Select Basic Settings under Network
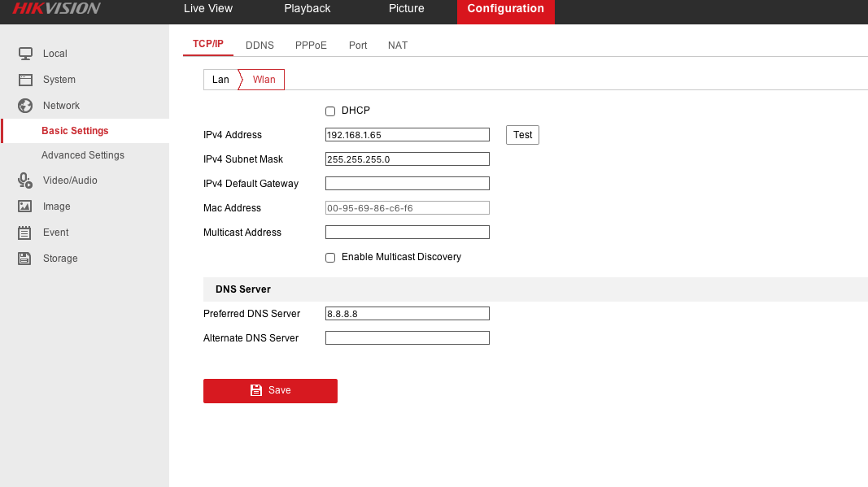The width and height of the screenshot is (868, 487). (75, 131)
